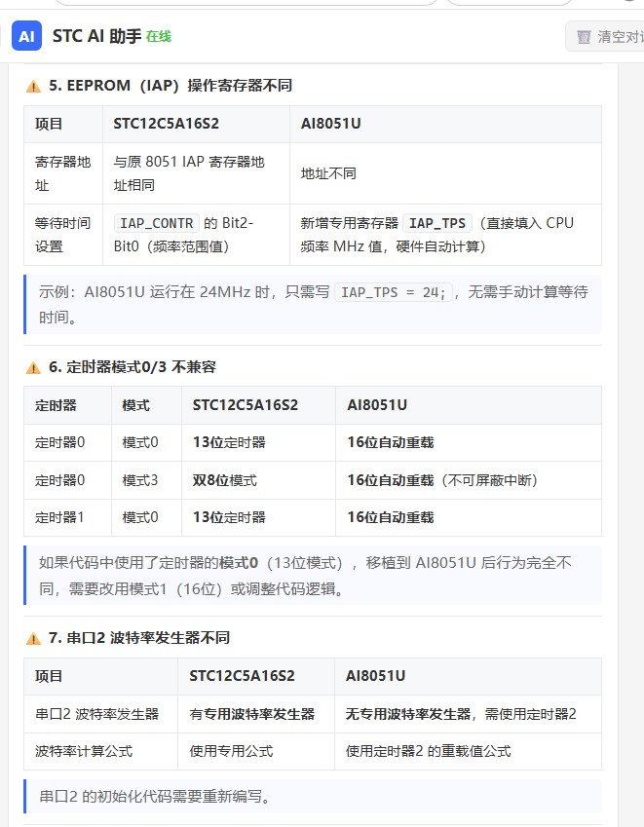Click the heading 5. EEPROM (IAP) 操作寄存器不同
Viewport: 644px width, 827px height.
pyautogui.click(x=170, y=86)
